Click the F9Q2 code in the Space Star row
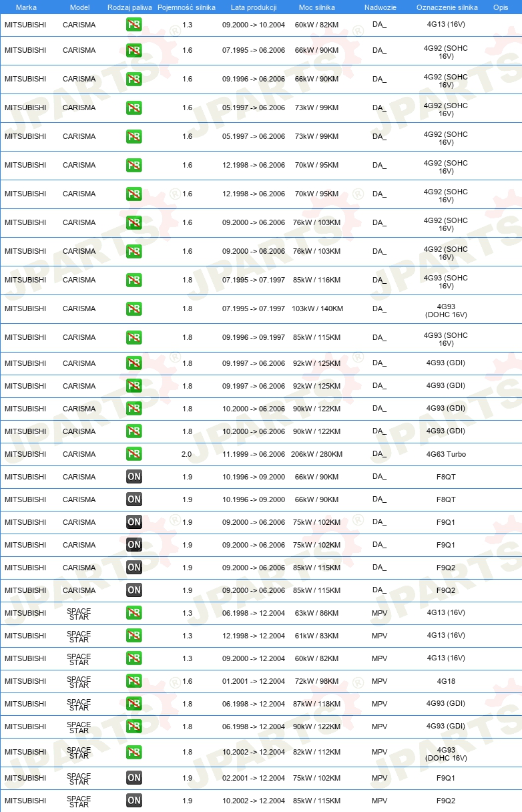This screenshot has height=812, width=522. click(x=446, y=801)
